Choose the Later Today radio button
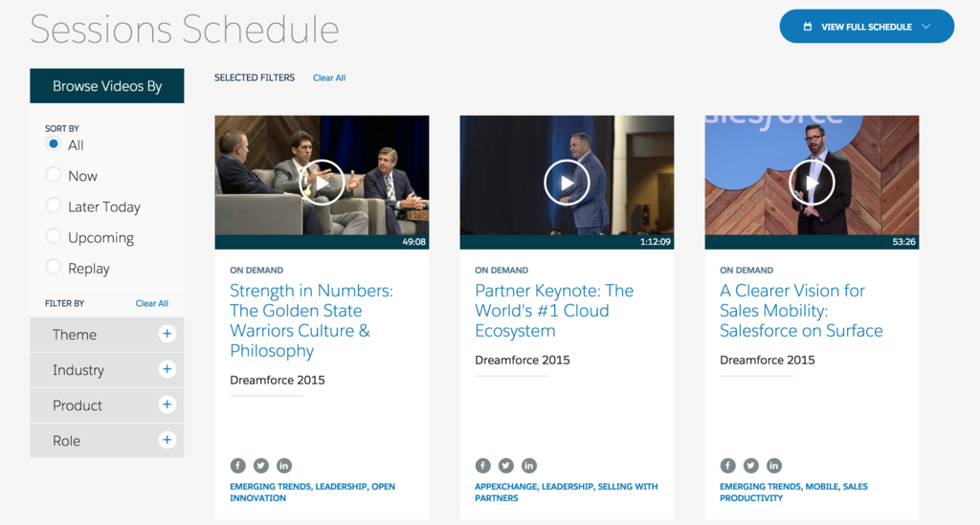 [x=54, y=206]
